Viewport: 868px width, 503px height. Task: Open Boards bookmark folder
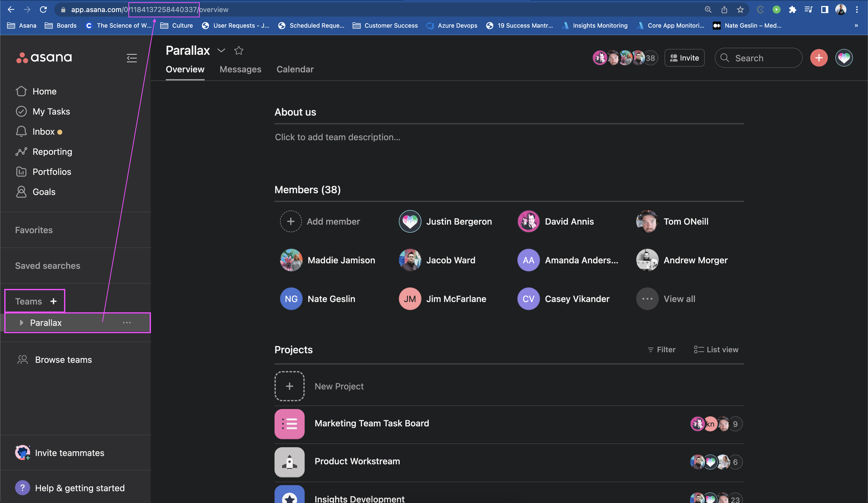coord(61,25)
